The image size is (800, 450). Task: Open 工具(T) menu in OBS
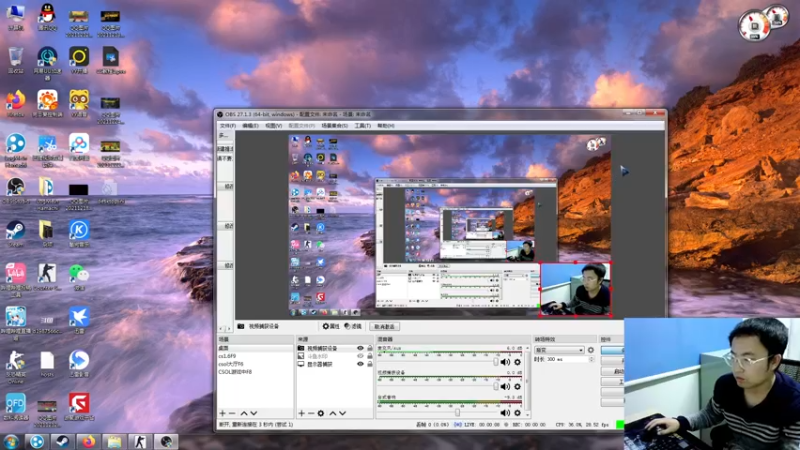363,126
